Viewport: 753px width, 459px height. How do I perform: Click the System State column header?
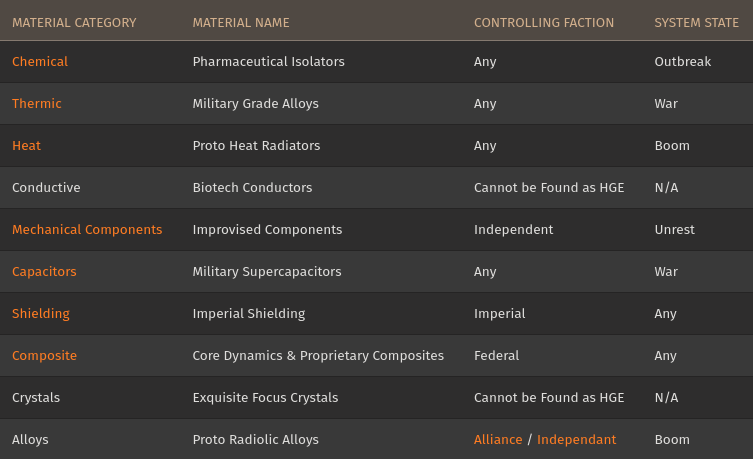point(696,22)
